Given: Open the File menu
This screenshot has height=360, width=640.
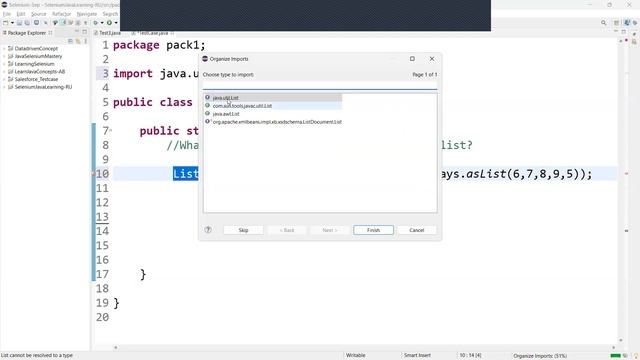Looking at the screenshot, I should [7, 14].
